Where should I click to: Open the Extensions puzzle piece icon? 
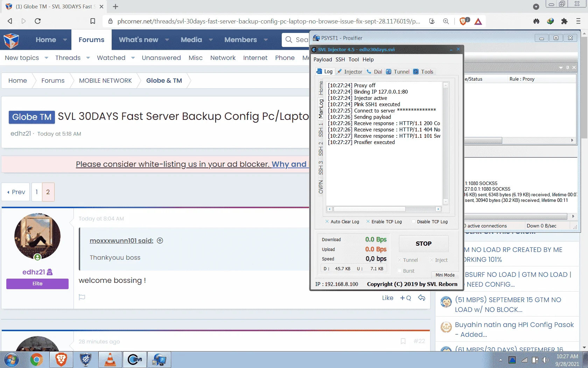pyautogui.click(x=564, y=21)
